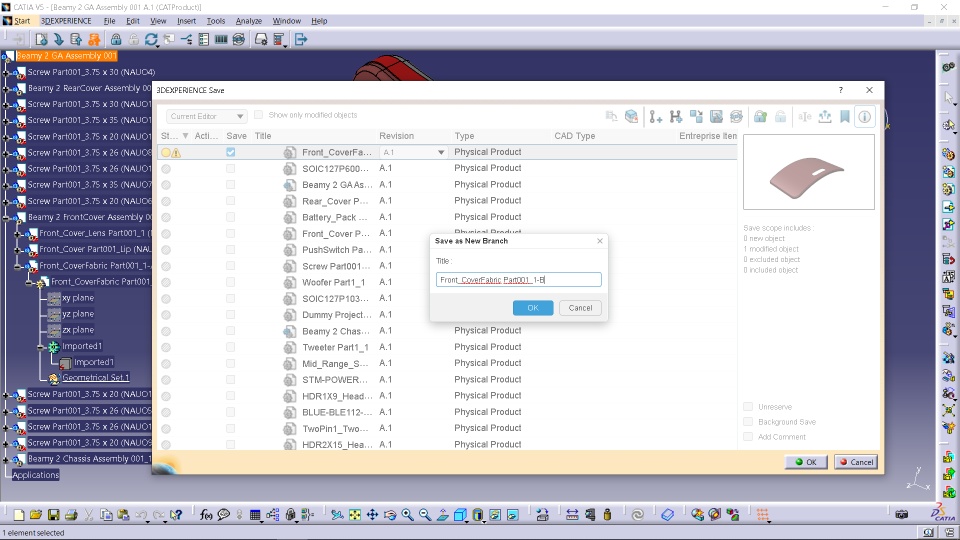960x540 pixels.
Task: Collapse Beamy 2 FrontCover Assembly tree node
Action: (6, 217)
